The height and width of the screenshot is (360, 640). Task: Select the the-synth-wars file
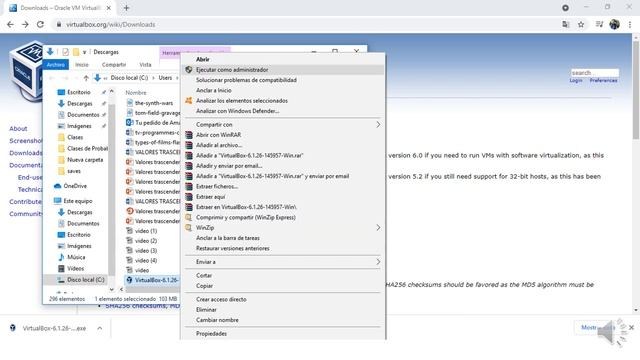tap(153, 103)
